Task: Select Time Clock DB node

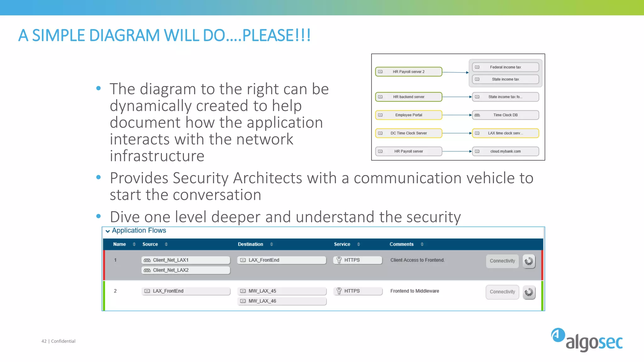Action: point(506,115)
